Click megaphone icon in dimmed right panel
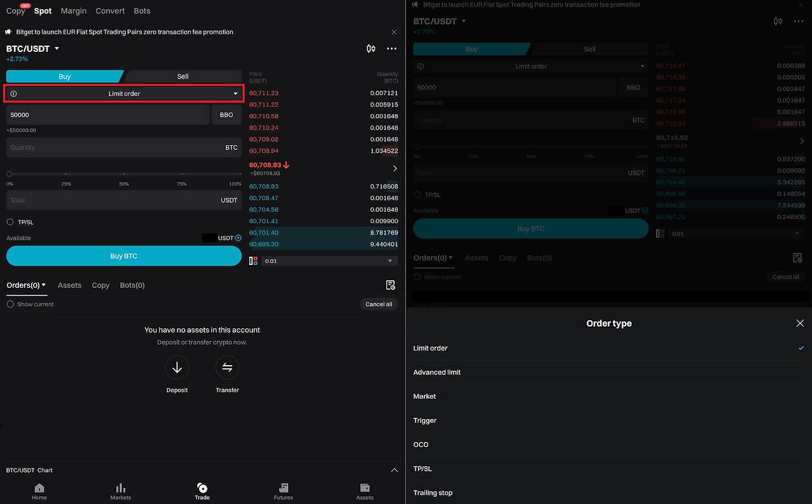 pos(416,4)
